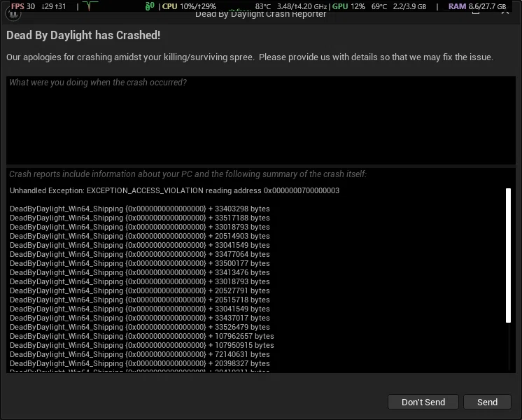Select the stack line with 33477064 bytes
Viewport: 522px width, 420px height.
139,254
